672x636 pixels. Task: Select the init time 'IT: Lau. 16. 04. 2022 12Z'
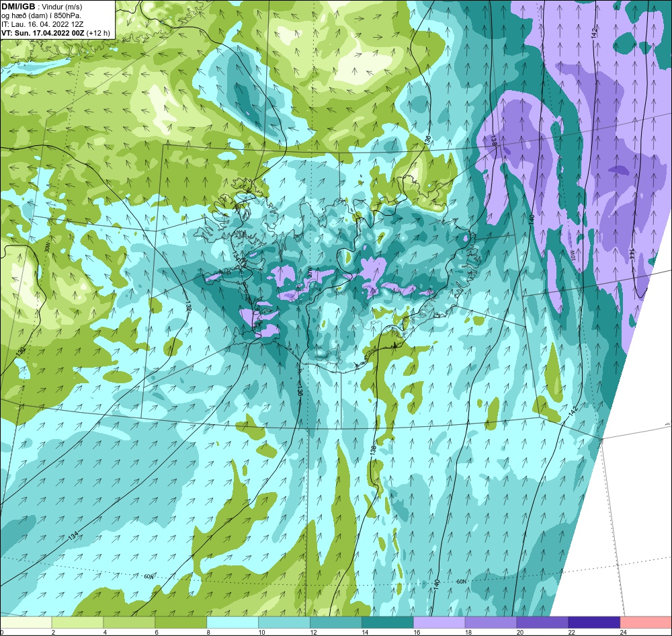click(42, 24)
